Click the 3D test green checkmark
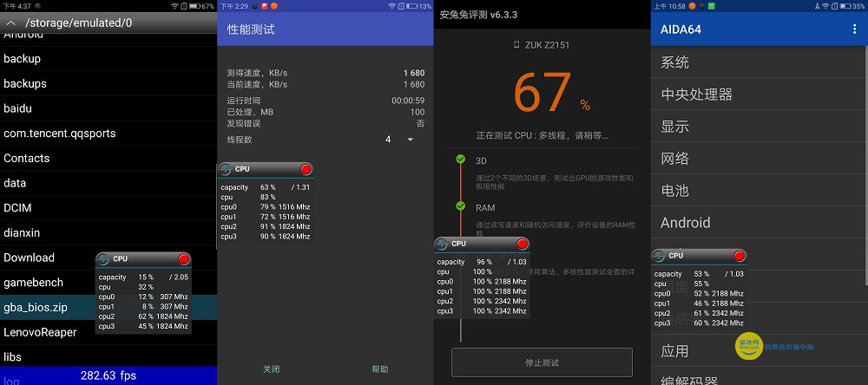 tap(461, 160)
